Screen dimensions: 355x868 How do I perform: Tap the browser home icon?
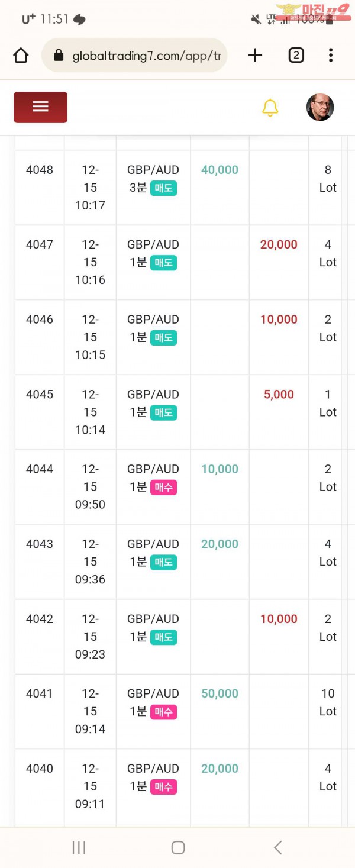(21, 56)
